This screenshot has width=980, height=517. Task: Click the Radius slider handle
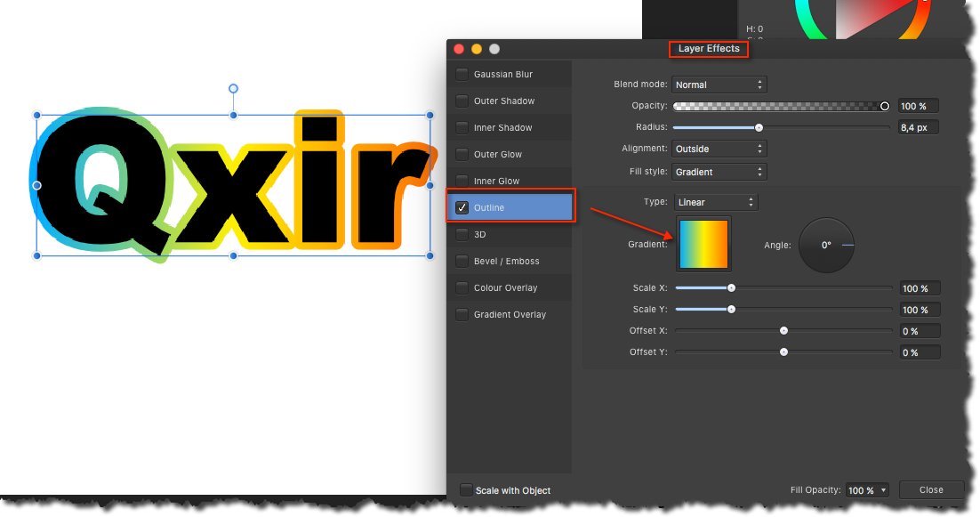(759, 127)
